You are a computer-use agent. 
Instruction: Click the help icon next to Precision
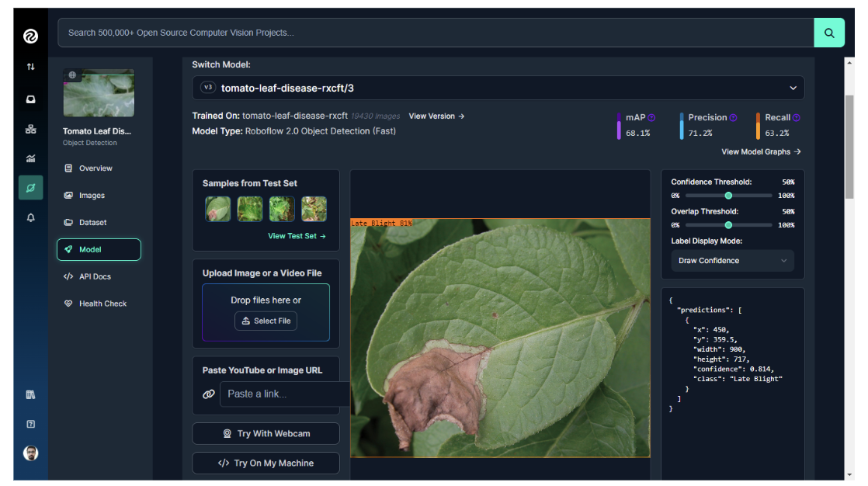coord(733,118)
